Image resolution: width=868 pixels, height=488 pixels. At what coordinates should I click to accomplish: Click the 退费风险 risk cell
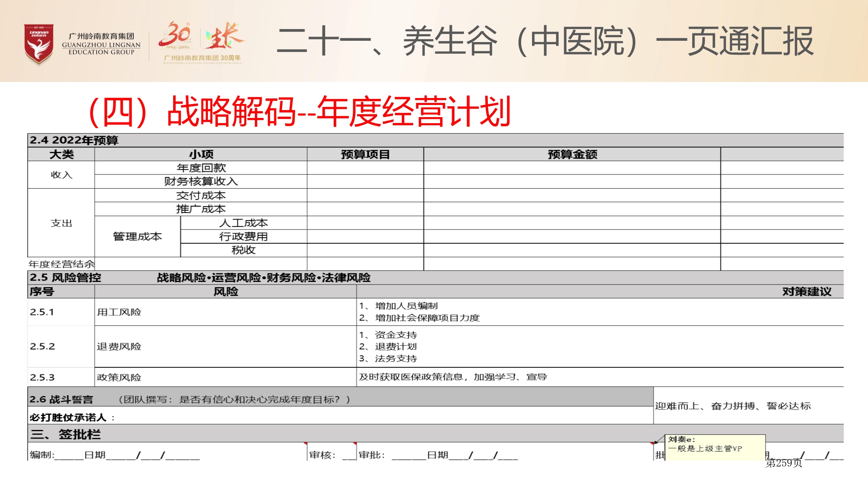coord(119,347)
